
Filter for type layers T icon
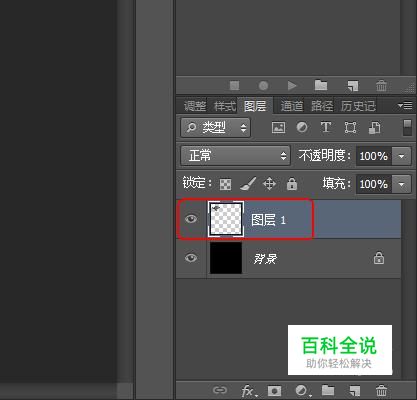326,127
